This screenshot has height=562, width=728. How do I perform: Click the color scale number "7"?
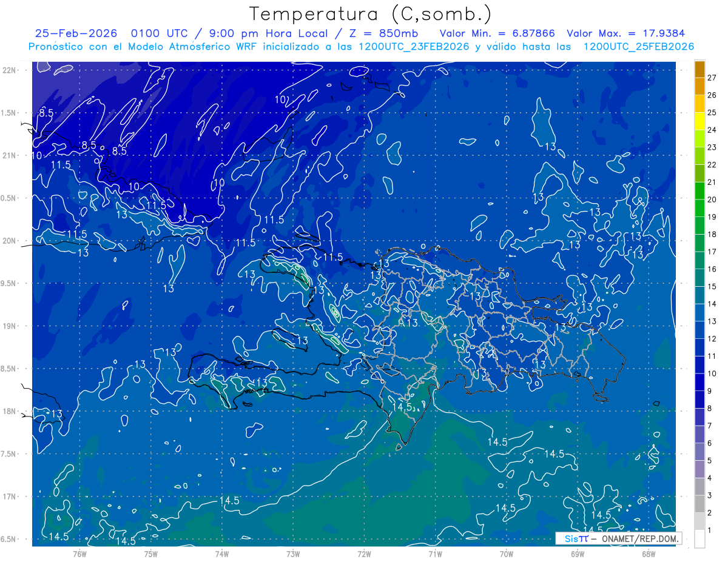tap(710, 426)
